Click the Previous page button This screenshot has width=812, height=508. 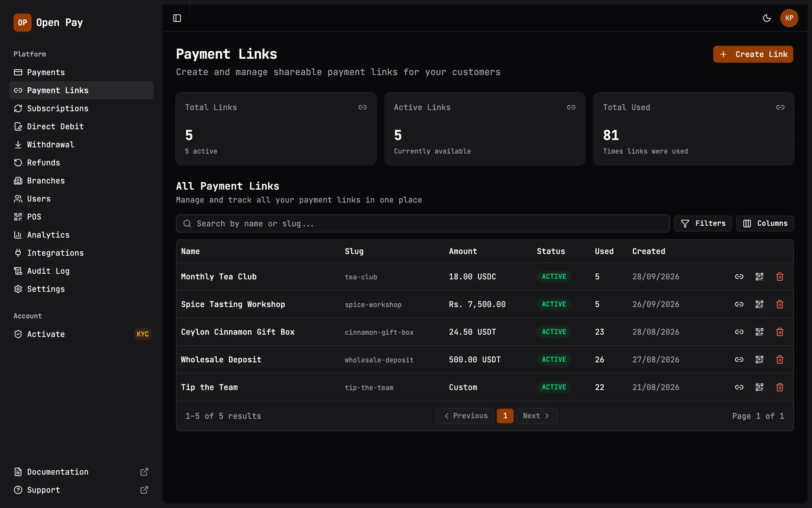point(465,416)
